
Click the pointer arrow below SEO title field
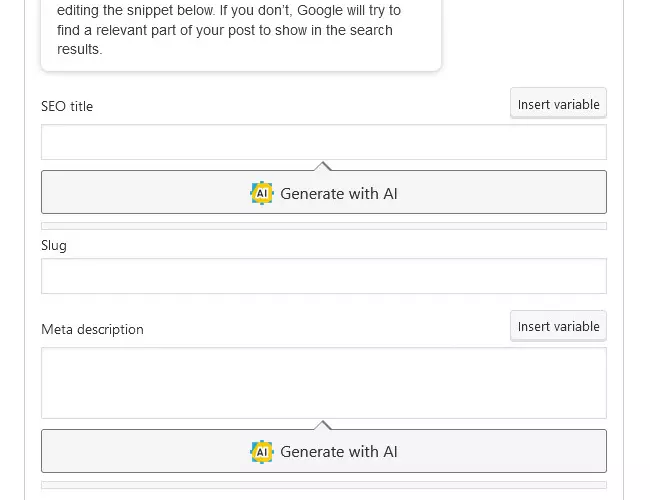point(323,165)
